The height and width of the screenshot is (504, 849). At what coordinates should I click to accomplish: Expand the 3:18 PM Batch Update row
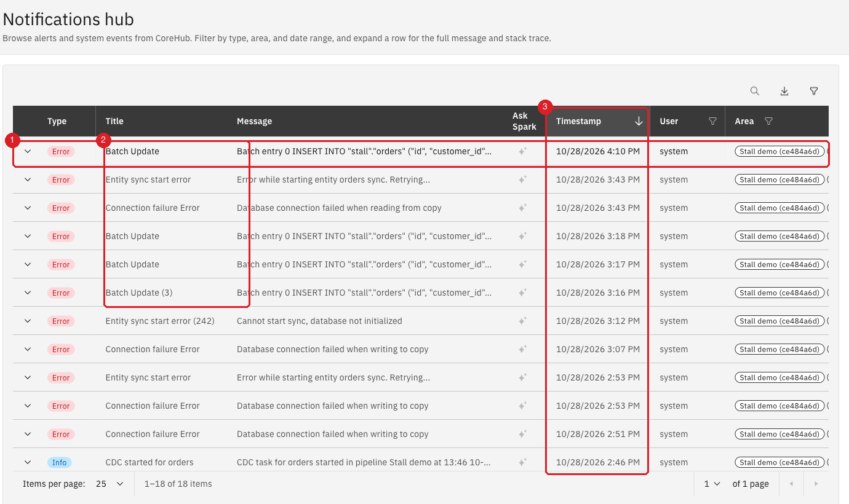click(28, 236)
